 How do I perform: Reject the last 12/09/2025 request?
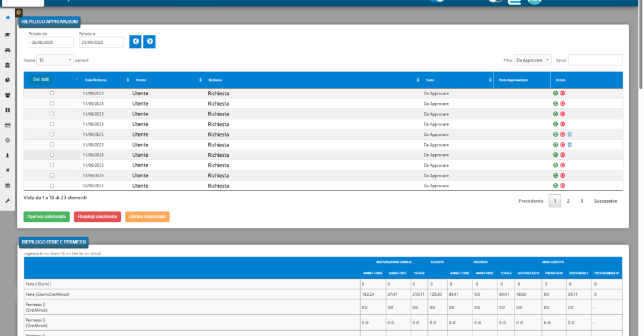coord(563,186)
